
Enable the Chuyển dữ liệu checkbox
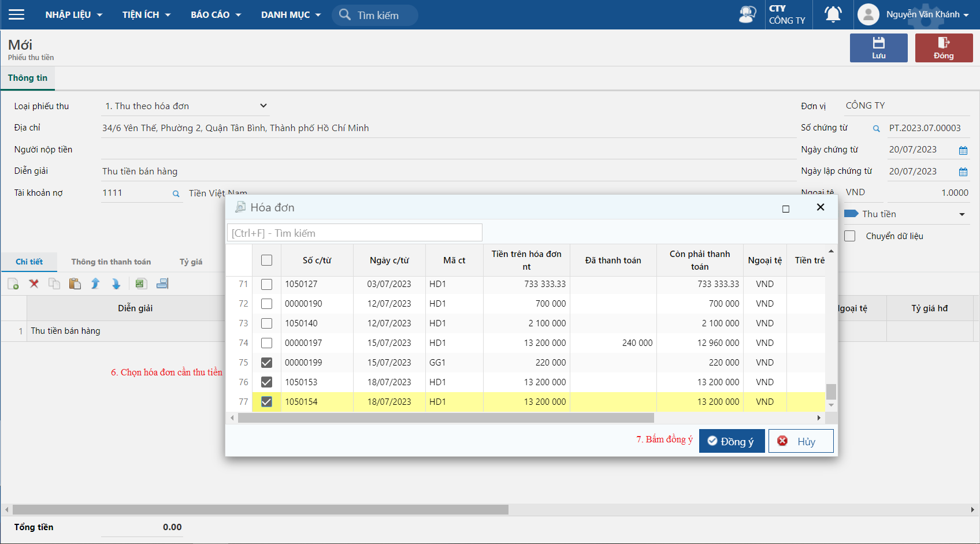click(x=850, y=236)
